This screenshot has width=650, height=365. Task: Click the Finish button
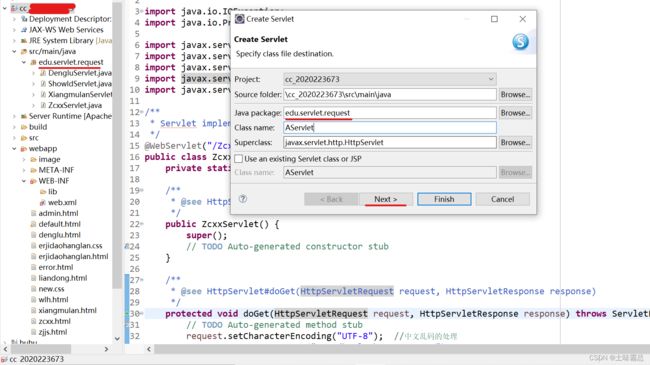[444, 199]
